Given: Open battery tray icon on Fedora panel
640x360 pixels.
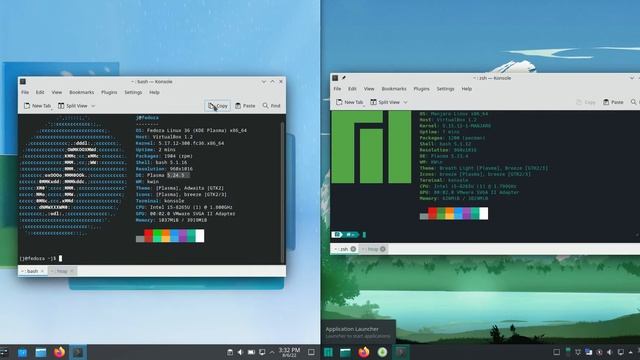Looking at the screenshot, I should pos(251,352).
